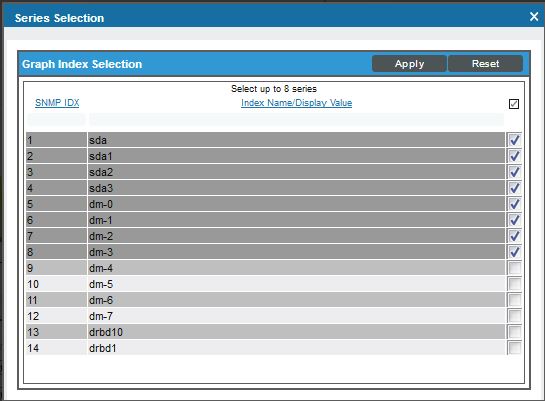Click the Reset button
The width and height of the screenshot is (545, 401).
tap(485, 64)
